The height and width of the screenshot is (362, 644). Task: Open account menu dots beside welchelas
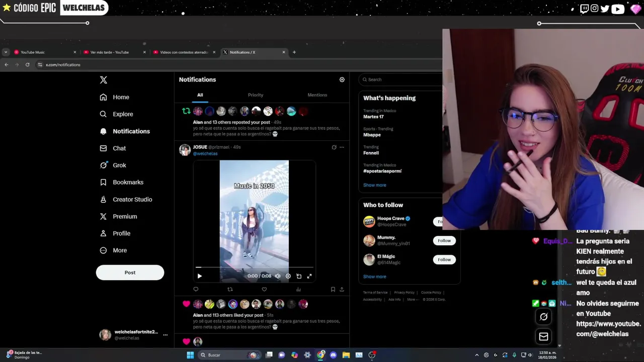pyautogui.click(x=165, y=335)
